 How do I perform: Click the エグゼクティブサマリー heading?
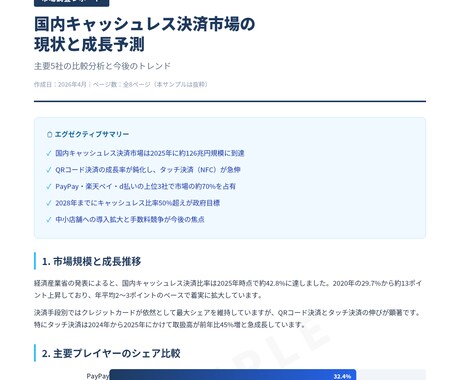[92, 134]
